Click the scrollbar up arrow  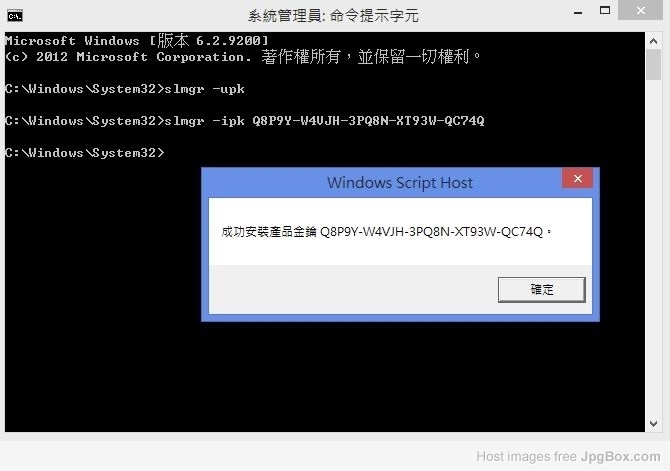pos(653,41)
